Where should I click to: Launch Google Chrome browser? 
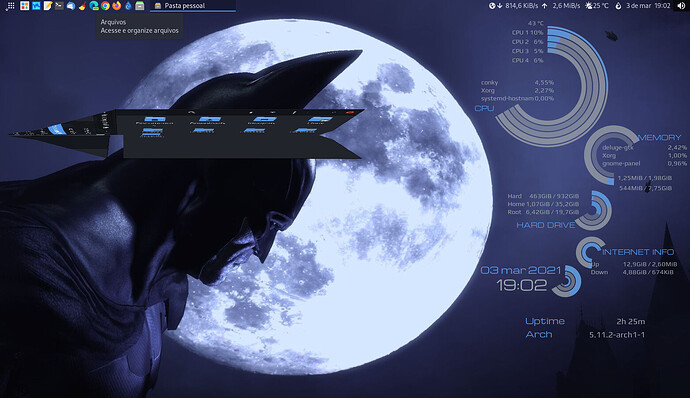[105, 6]
